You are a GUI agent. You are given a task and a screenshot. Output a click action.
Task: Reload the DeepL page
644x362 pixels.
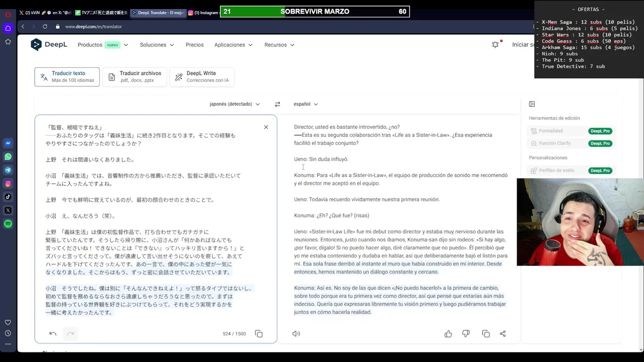45,26
